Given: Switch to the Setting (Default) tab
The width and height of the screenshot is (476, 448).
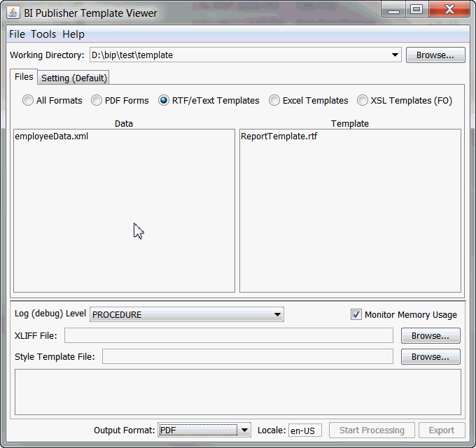Looking at the screenshot, I should (x=73, y=78).
